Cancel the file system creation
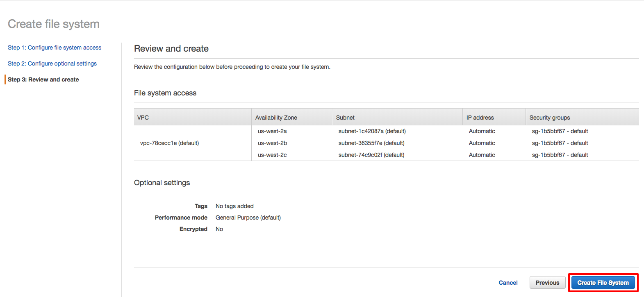The height and width of the screenshot is (297, 644). tap(508, 283)
